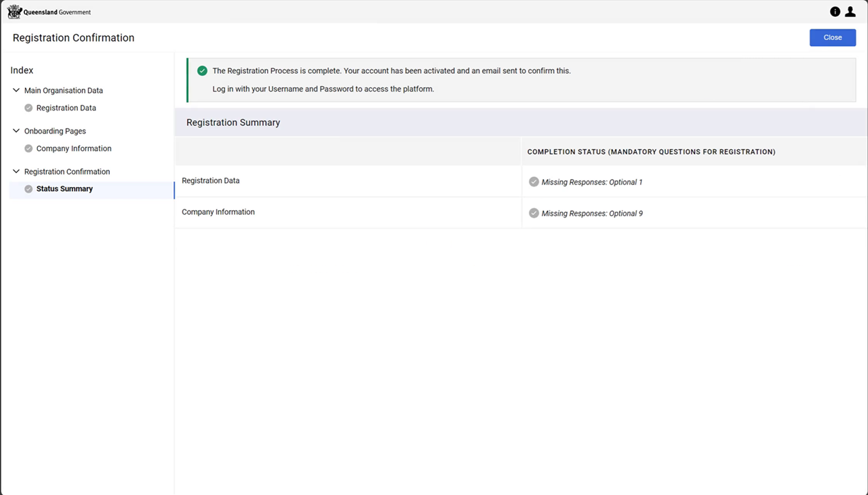The height and width of the screenshot is (495, 868).
Task: Click the Missing Responses: Optional 9 text
Action: (x=592, y=214)
